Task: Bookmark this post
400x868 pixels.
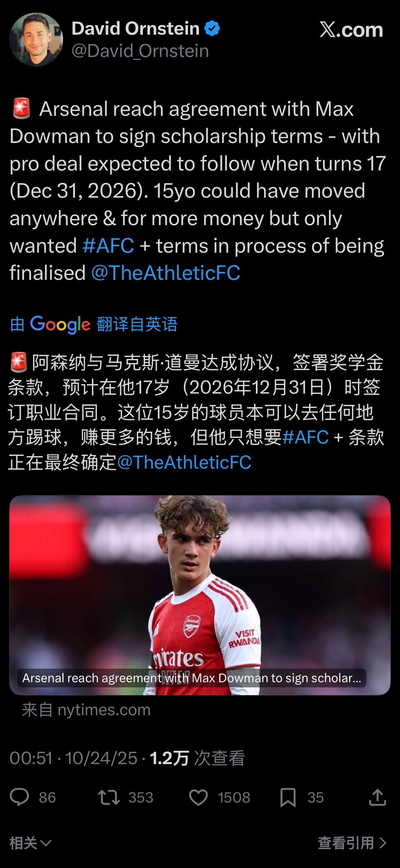Action: pyautogui.click(x=288, y=797)
